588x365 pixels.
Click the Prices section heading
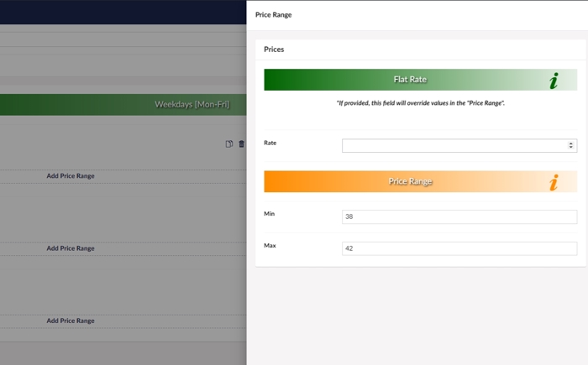[274, 50]
